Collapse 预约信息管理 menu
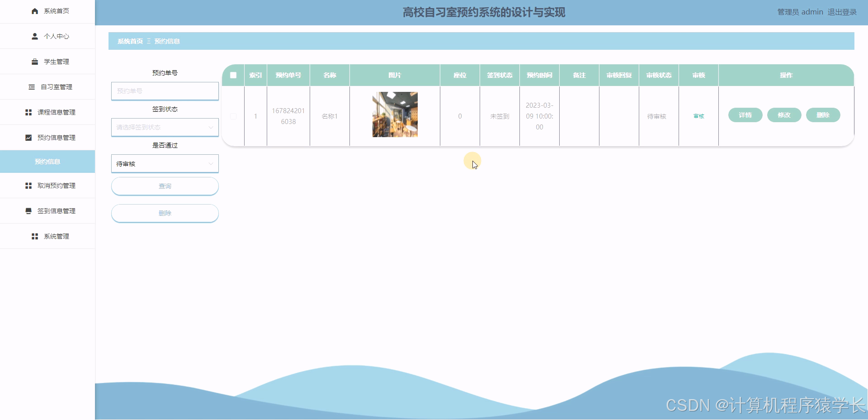Screen dimensions: 868x420 click(47, 138)
